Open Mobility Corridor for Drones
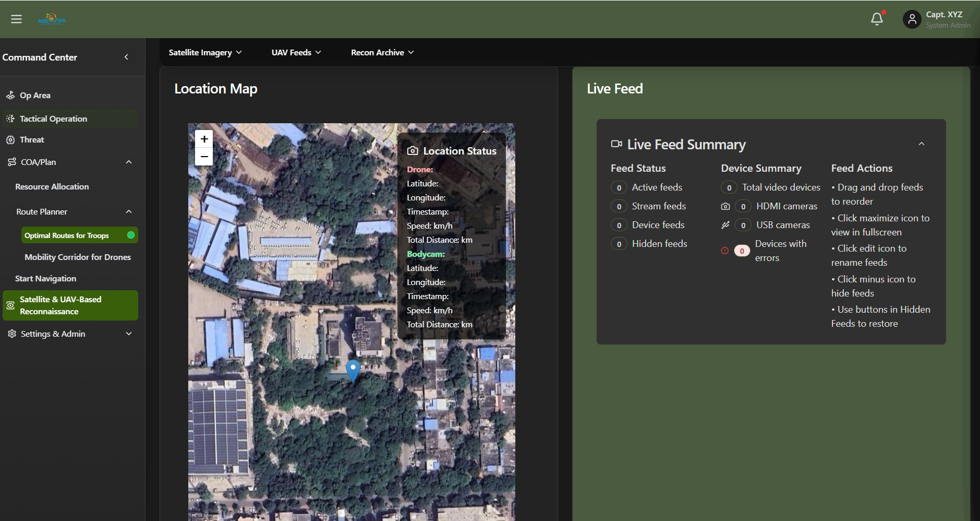Image resolution: width=980 pixels, height=521 pixels. point(78,257)
